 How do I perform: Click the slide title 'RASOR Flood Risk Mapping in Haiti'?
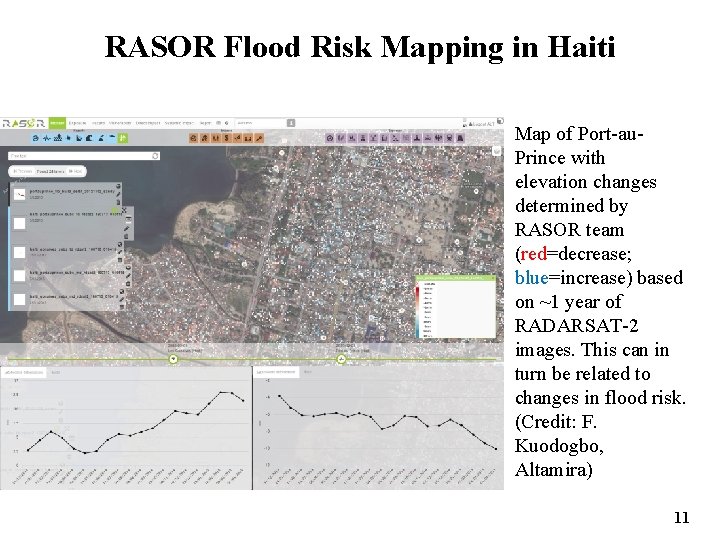360,47
